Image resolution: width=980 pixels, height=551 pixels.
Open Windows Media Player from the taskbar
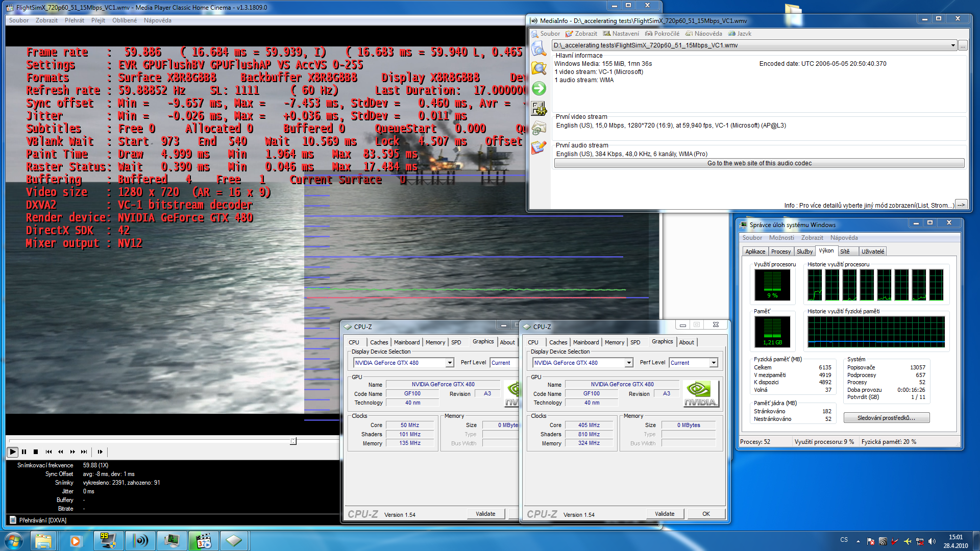coord(76,541)
